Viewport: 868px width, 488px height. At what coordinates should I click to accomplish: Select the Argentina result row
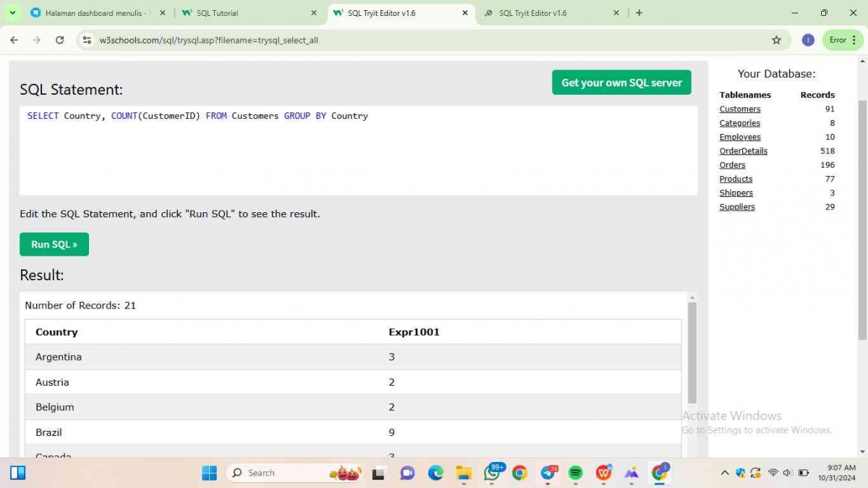353,357
